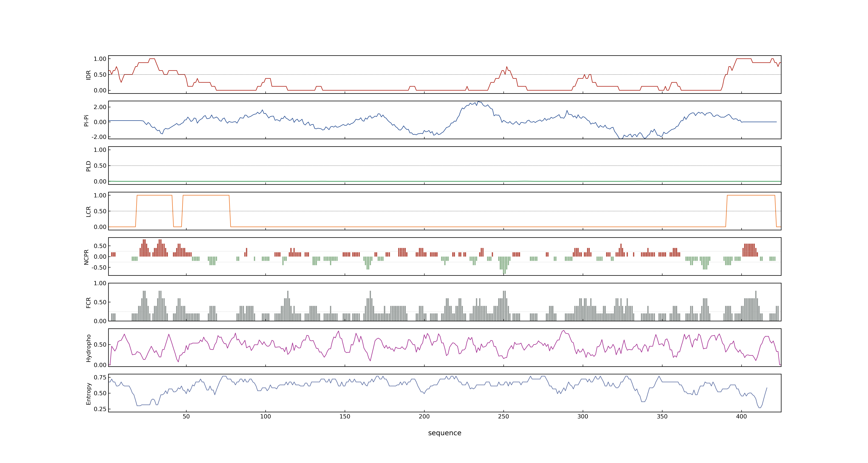The height and width of the screenshot is (463, 868).
Task: Click the Entropy axis label
Action: pyautogui.click(x=88, y=393)
